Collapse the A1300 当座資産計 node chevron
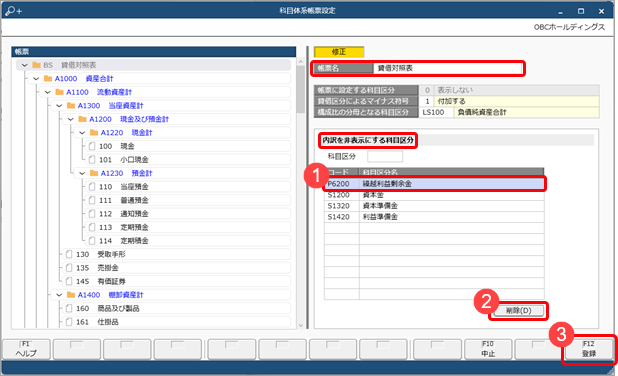This screenshot has height=376, width=618. click(x=59, y=106)
